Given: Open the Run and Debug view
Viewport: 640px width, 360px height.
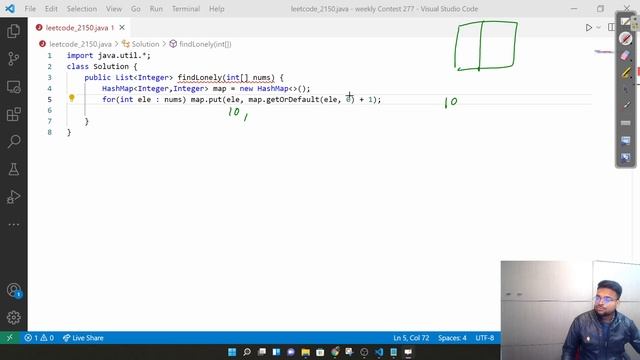Looking at the screenshot, I should click(x=13, y=197).
